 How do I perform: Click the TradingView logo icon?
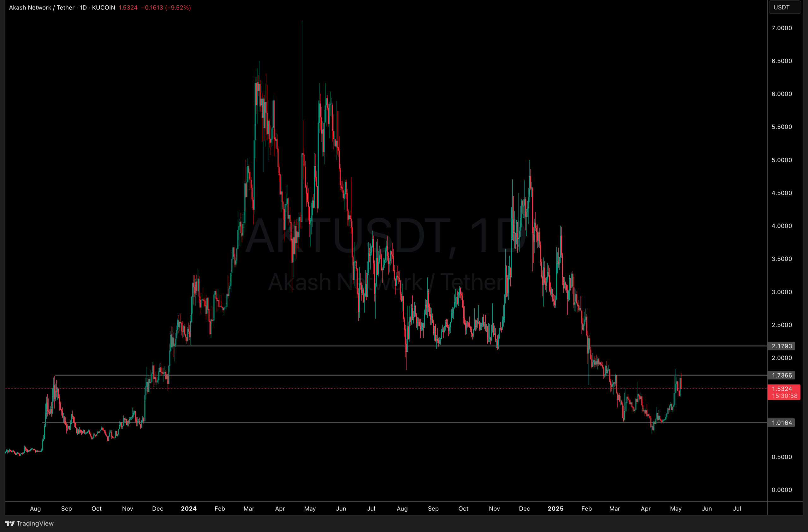tap(9, 523)
